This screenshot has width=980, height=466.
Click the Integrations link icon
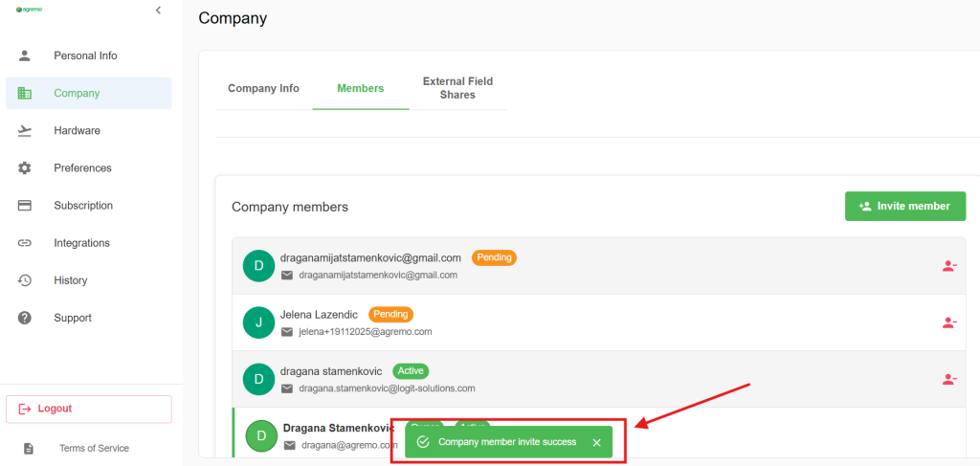pyautogui.click(x=25, y=243)
